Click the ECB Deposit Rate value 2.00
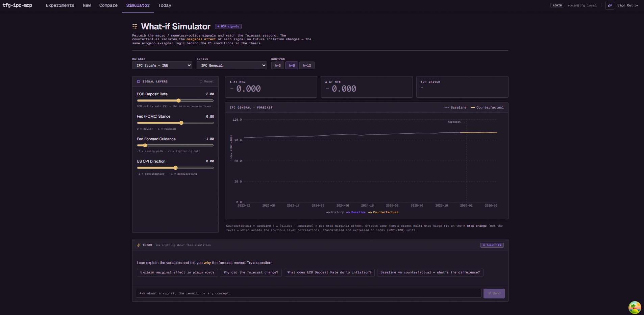644x315 pixels. pos(210,94)
